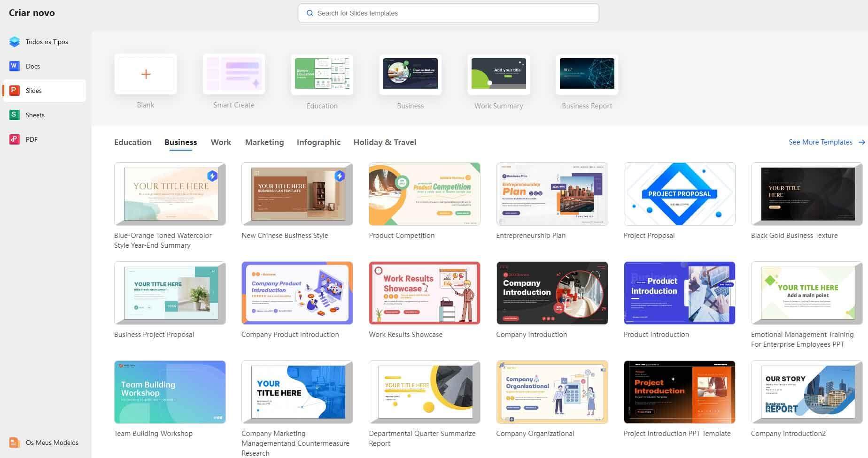Click the See More Templates link
The width and height of the screenshot is (868, 458).
tap(821, 142)
